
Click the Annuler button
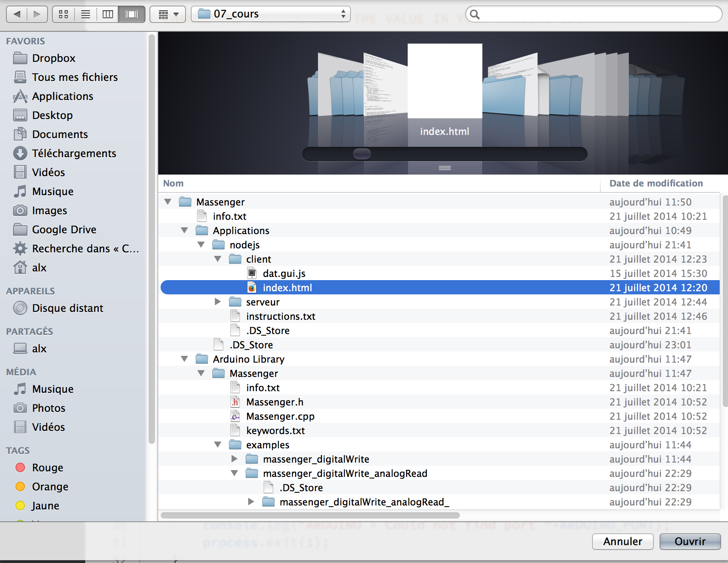tap(622, 542)
